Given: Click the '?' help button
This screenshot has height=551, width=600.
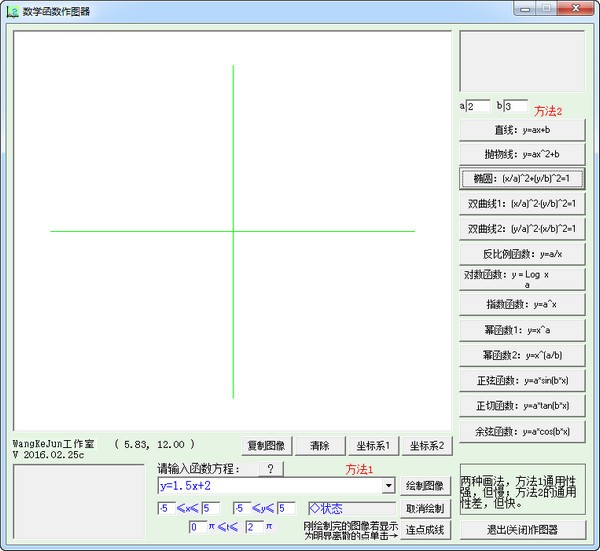Looking at the screenshot, I should tap(270, 468).
